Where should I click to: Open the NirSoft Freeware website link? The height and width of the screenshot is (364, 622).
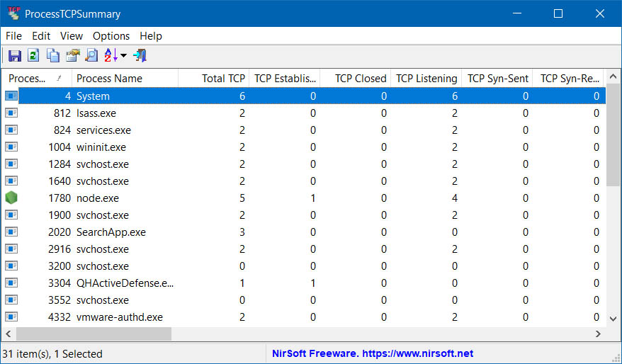coord(373,353)
